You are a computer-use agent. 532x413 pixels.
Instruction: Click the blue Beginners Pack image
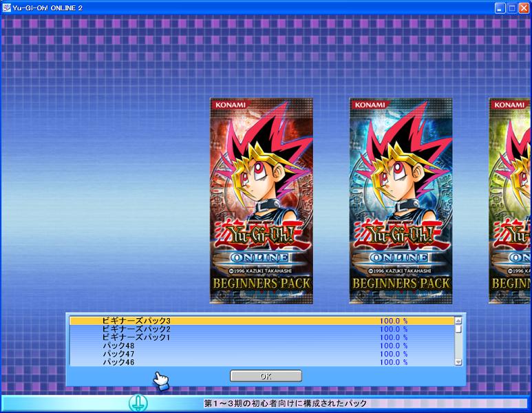click(401, 201)
